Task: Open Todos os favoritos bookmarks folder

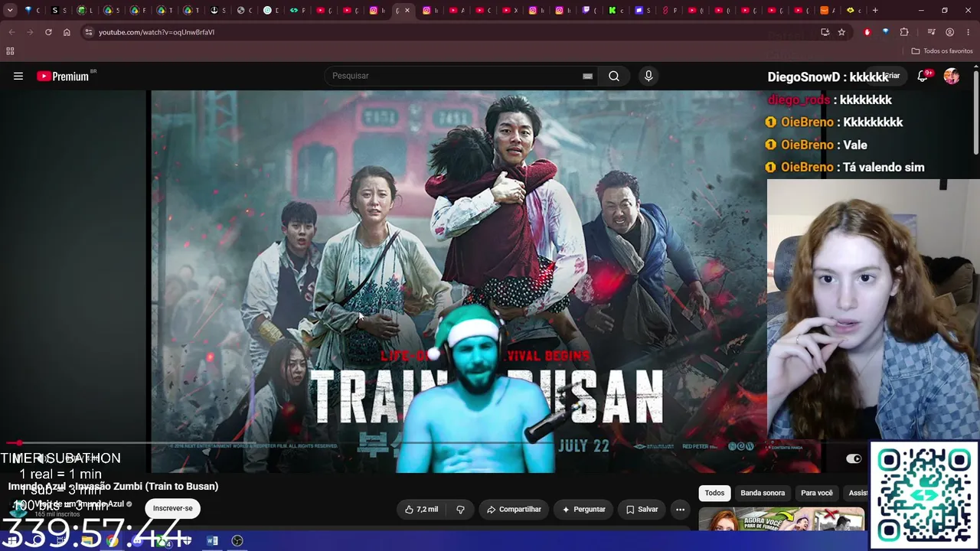Action: (942, 51)
